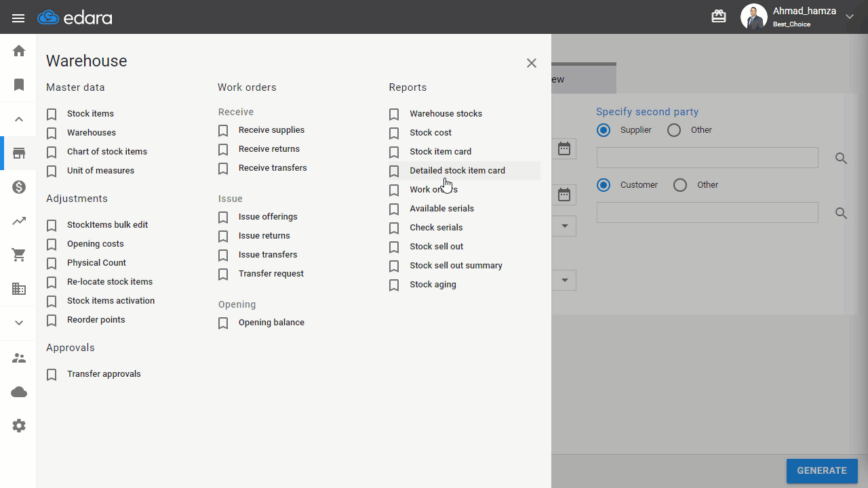
Task: Open the upper date calendar picker
Action: click(564, 148)
